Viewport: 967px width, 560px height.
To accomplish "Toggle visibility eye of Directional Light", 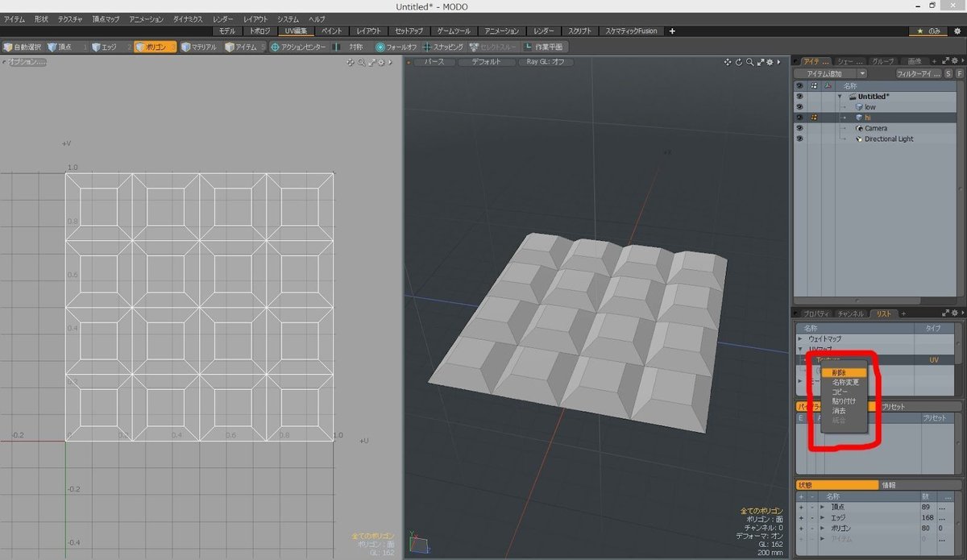I will [799, 139].
